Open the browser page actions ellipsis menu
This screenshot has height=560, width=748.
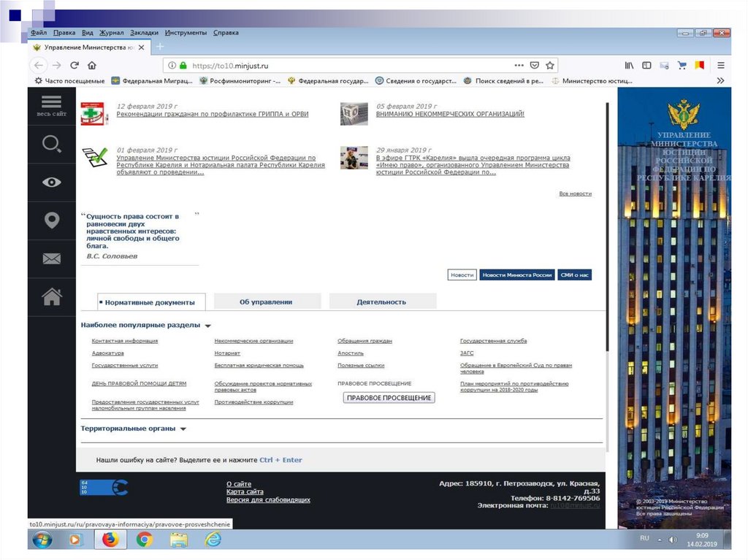pyautogui.click(x=519, y=66)
